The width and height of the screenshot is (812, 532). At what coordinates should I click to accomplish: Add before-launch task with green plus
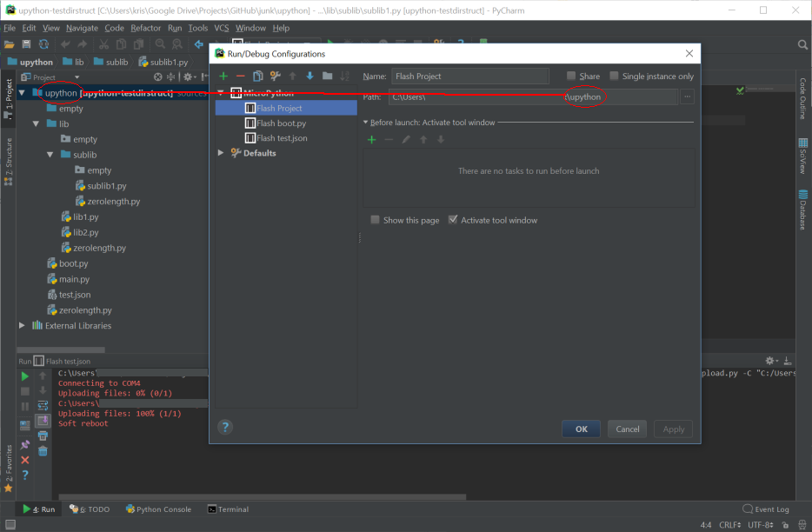pos(371,139)
